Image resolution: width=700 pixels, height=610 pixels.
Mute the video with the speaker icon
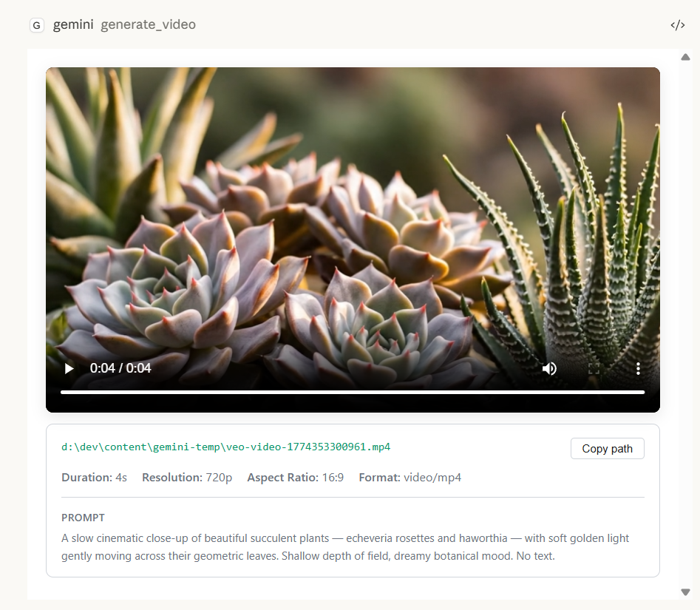click(549, 368)
